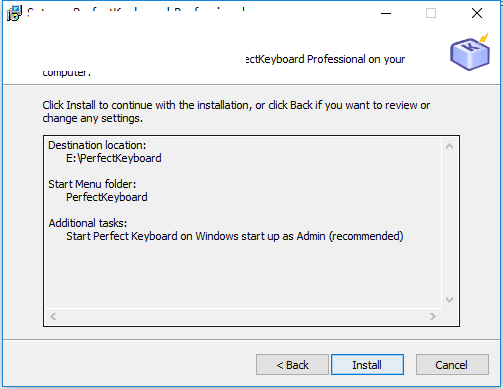Select the E:\PerfectKeyboard destination path text
This screenshot has width=503, height=389.
(114, 158)
